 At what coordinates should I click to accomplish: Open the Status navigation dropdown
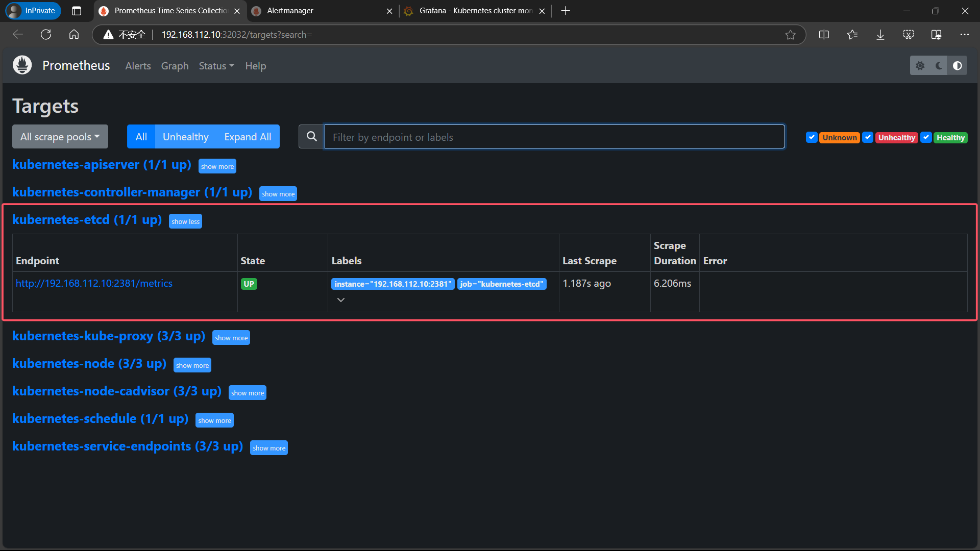point(216,66)
